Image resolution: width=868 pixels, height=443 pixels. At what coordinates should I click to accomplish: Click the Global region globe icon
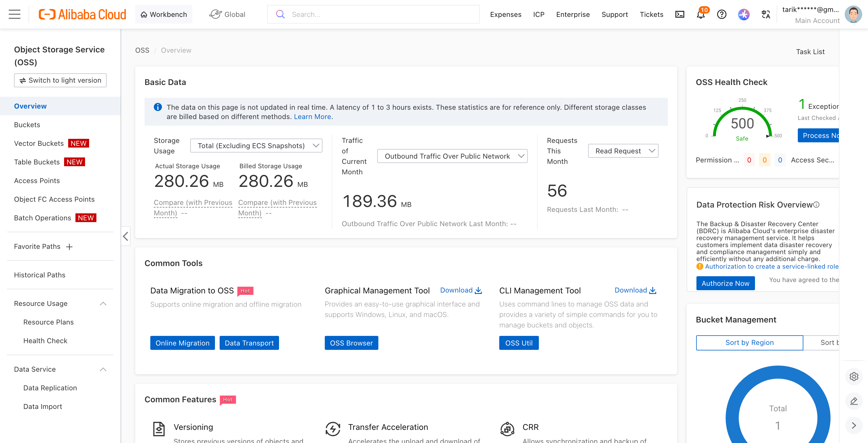click(216, 14)
